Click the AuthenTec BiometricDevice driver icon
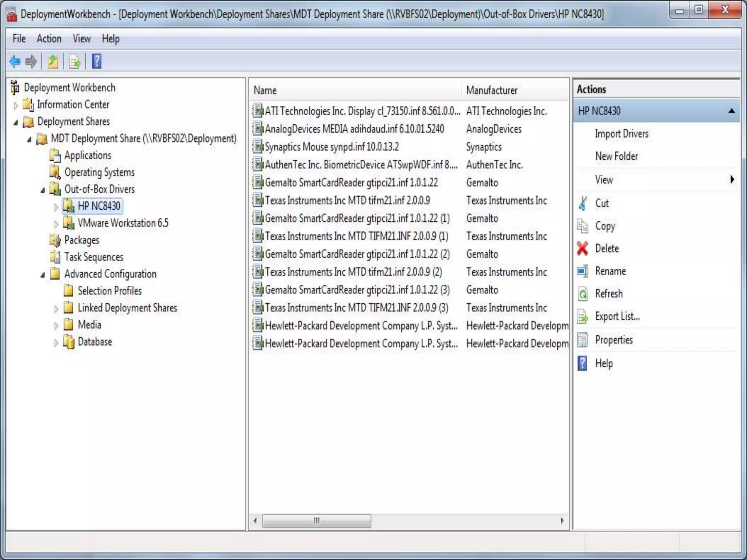This screenshot has height=560, width=747. click(x=258, y=164)
